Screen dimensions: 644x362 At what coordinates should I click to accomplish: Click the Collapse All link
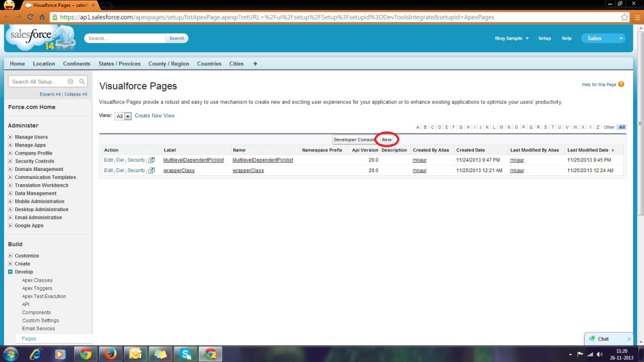pyautogui.click(x=75, y=94)
